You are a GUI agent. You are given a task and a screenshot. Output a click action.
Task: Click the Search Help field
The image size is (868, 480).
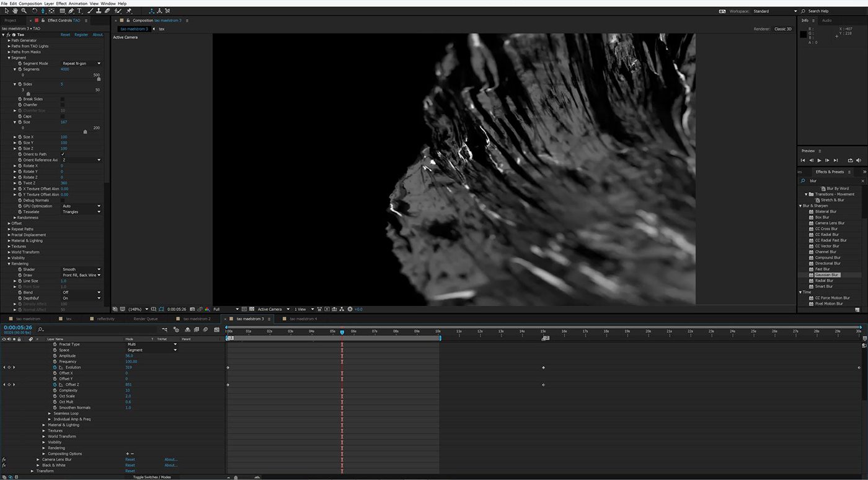831,11
